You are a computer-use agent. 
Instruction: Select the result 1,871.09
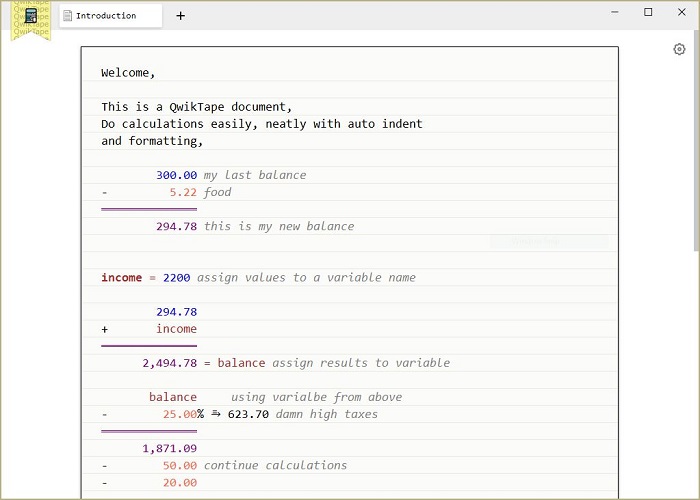click(x=170, y=449)
